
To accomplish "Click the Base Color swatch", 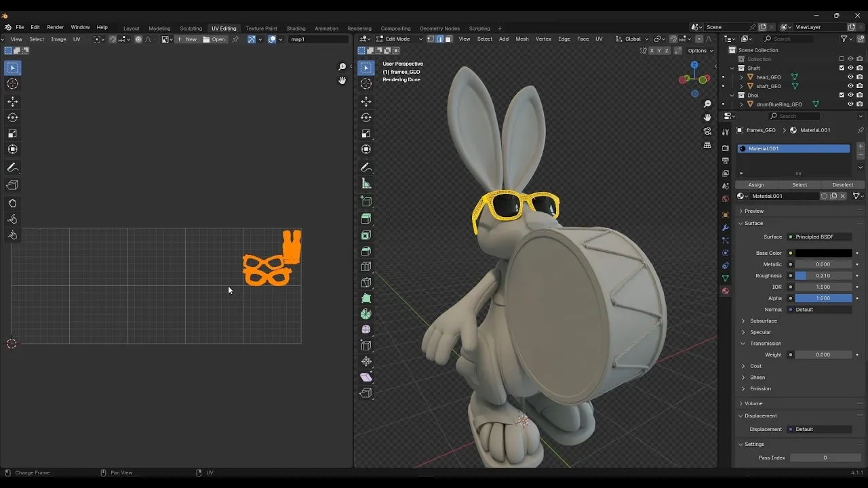I will click(x=823, y=253).
